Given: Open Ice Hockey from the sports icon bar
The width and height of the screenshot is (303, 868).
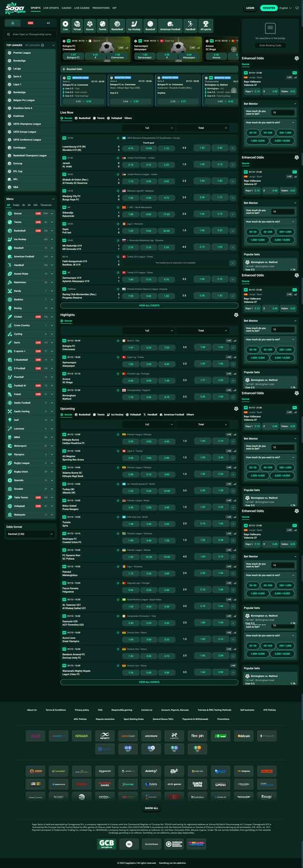Looking at the screenshot, I should tap(134, 25).
